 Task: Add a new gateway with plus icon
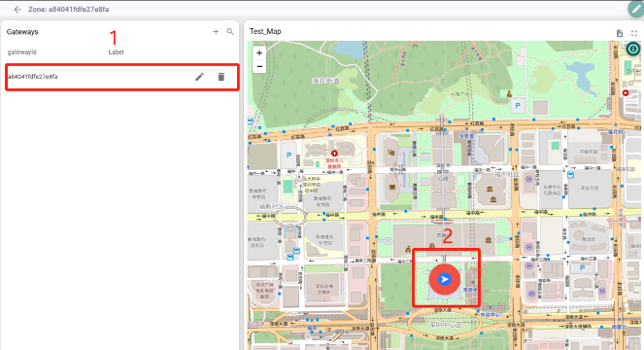[216, 32]
